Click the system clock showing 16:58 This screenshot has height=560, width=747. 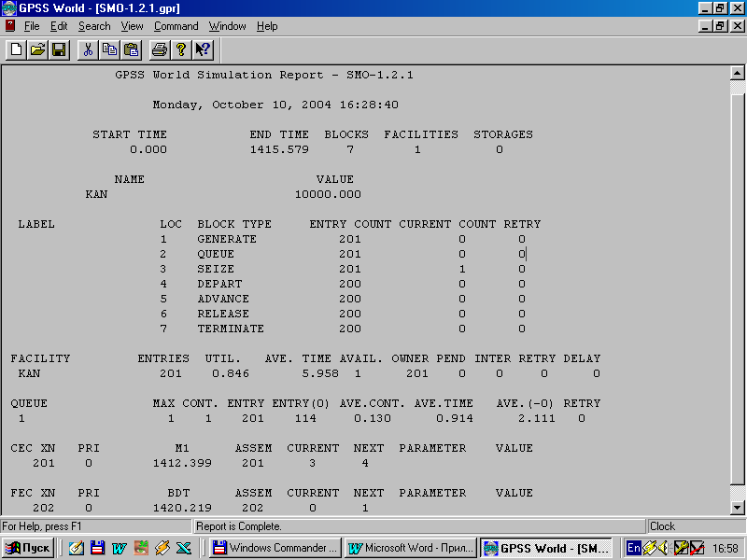[x=726, y=549]
